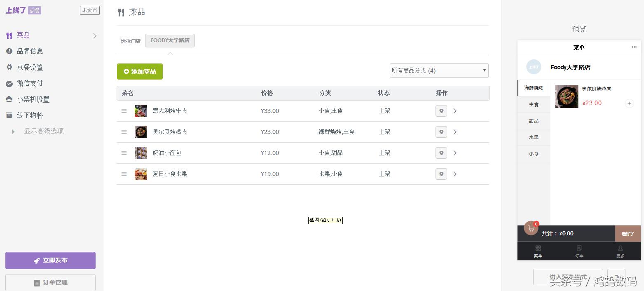Expand details of 意大利烤牛肉 via its chevron
Viewport: 644px width, 291px height.
click(455, 111)
